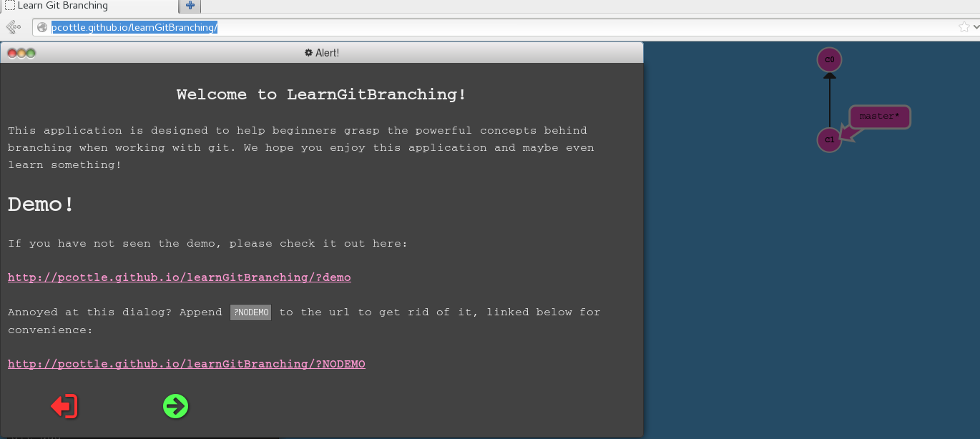Image resolution: width=980 pixels, height=439 pixels.
Task: Click the new tab plus button
Action: (x=190, y=6)
